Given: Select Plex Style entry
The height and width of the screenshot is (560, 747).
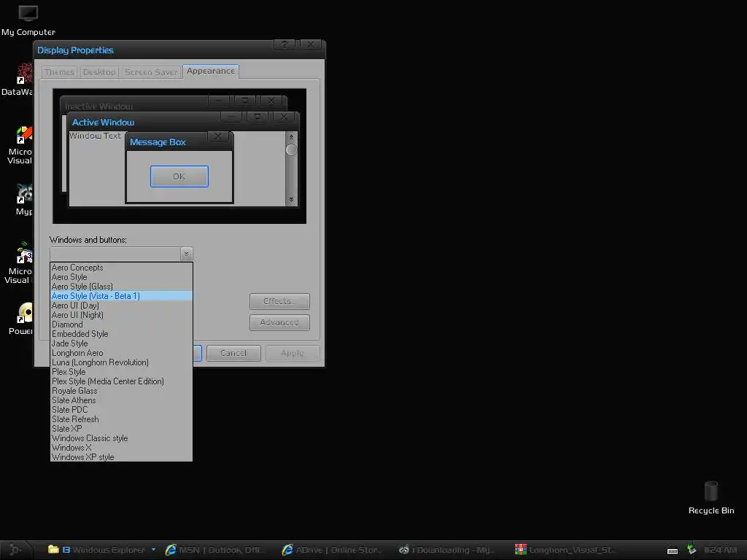Looking at the screenshot, I should point(122,372).
